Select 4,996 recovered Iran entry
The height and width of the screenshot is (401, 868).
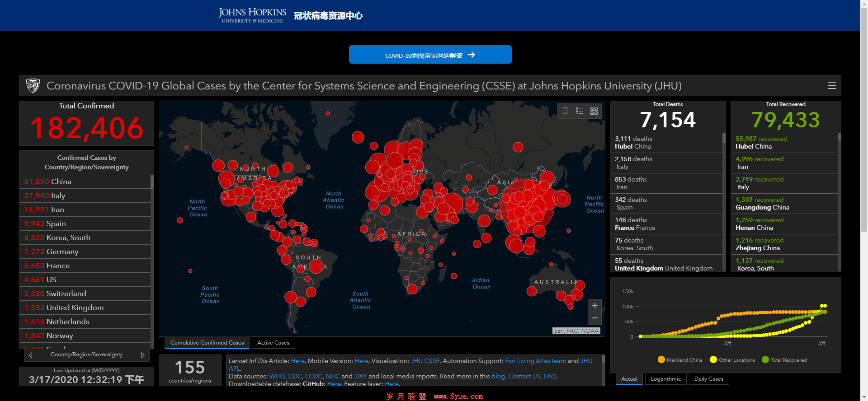point(784,163)
